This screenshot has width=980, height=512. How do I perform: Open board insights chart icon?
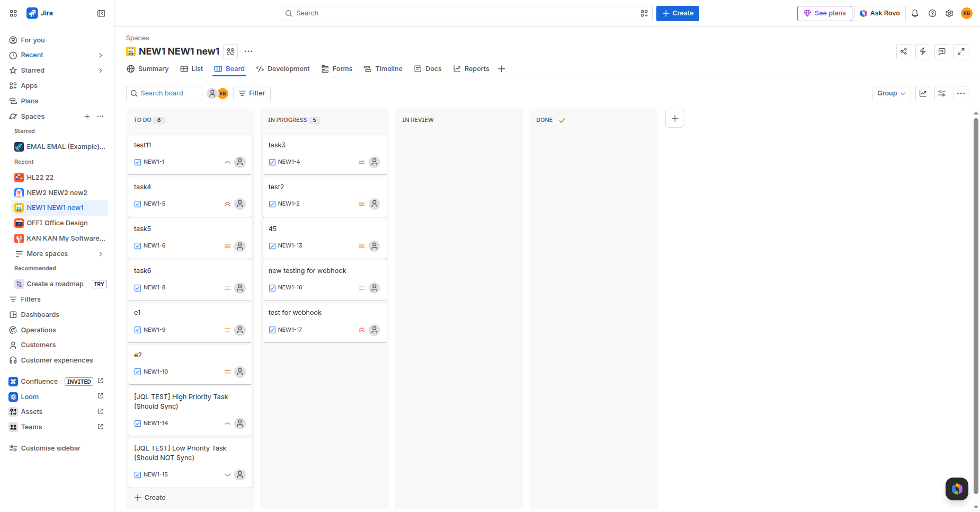click(923, 93)
